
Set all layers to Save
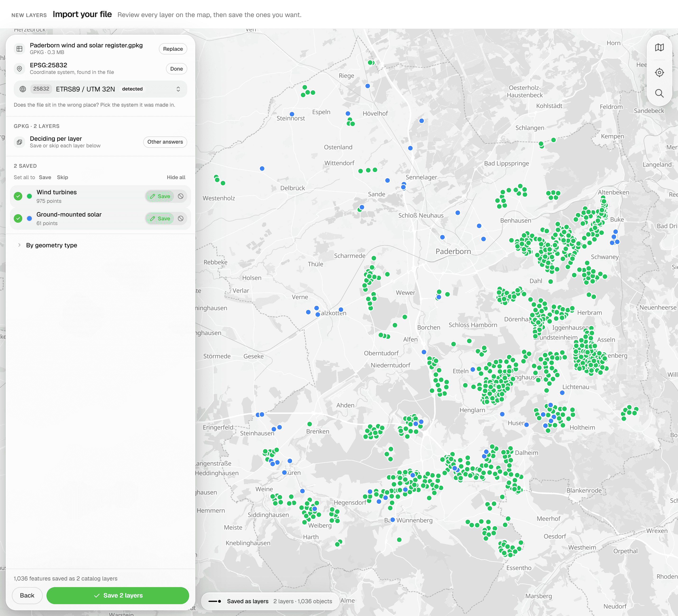[x=45, y=177]
